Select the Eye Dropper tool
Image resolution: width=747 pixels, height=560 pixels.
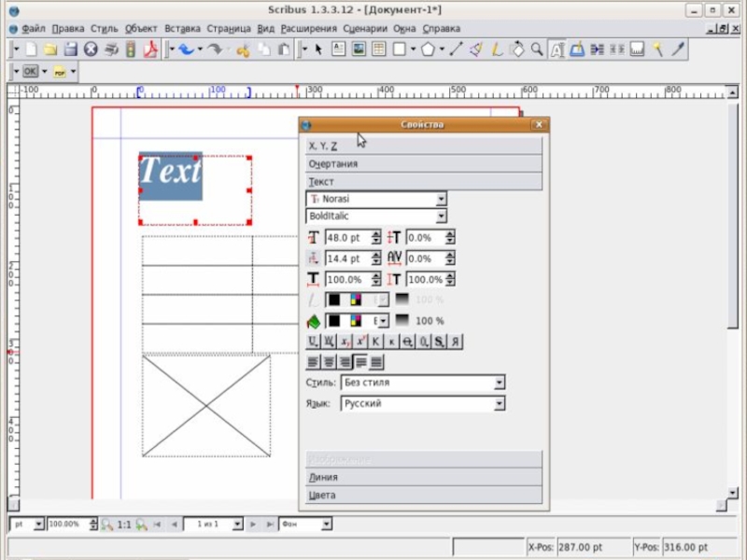pos(678,49)
